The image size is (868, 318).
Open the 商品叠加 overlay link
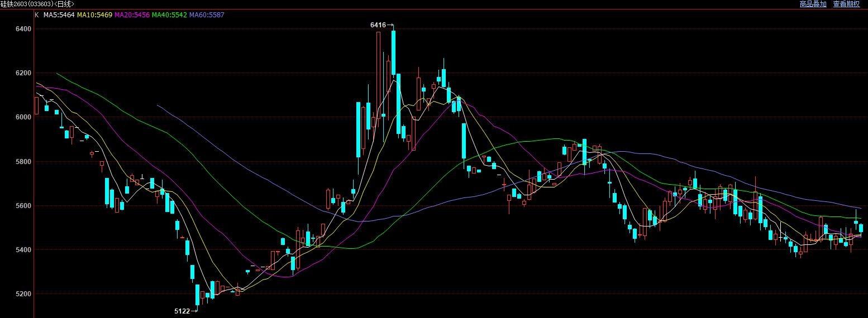813,4
